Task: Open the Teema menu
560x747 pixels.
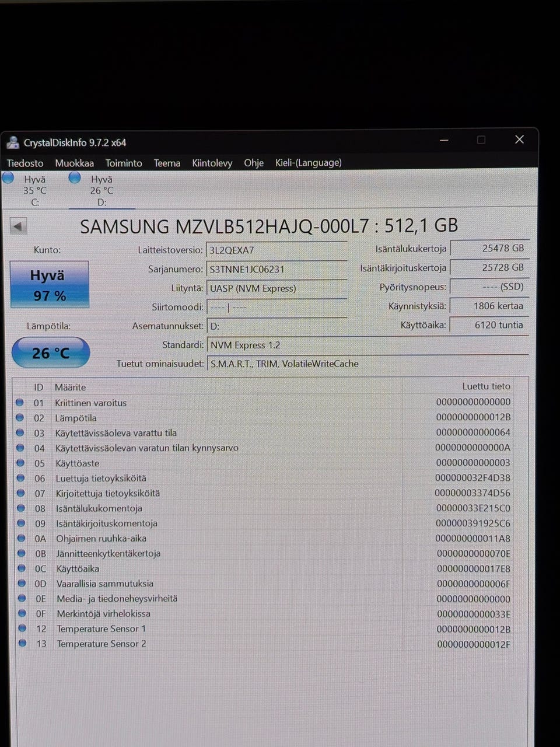Action: (167, 163)
